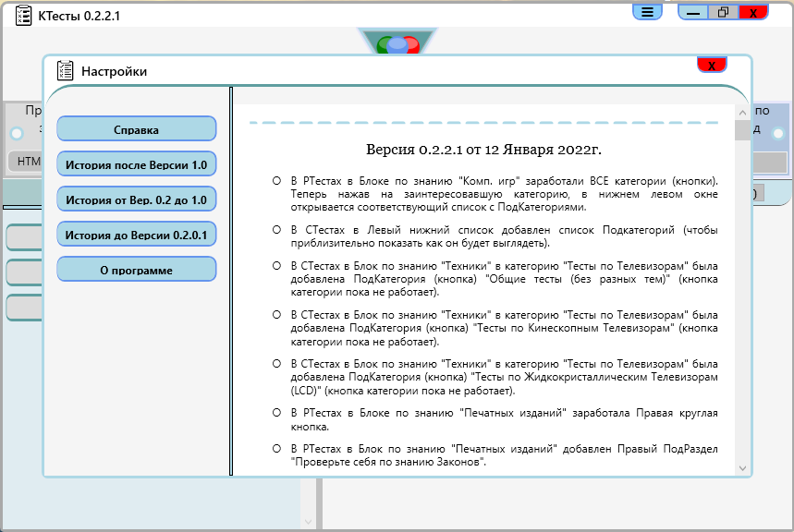Click changelog entry about "Комп. игр" categories
Screen dimensions: 794x532
(504, 194)
